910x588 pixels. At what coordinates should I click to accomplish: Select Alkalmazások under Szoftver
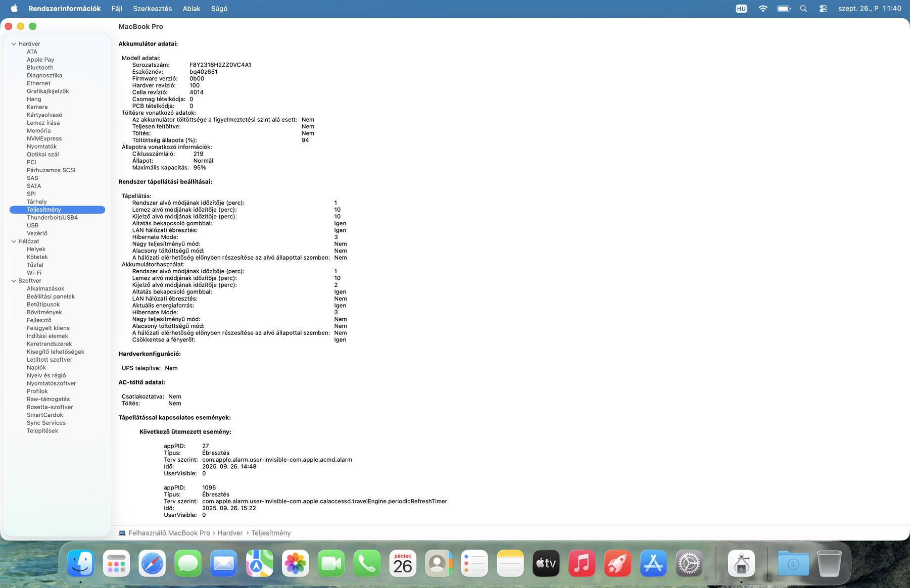point(45,289)
